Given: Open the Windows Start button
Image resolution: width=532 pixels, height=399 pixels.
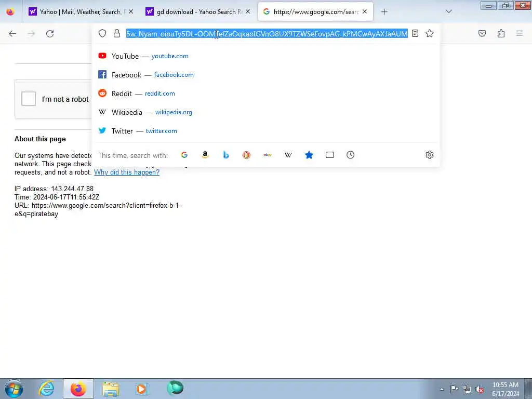Looking at the screenshot, I should click(14, 389).
